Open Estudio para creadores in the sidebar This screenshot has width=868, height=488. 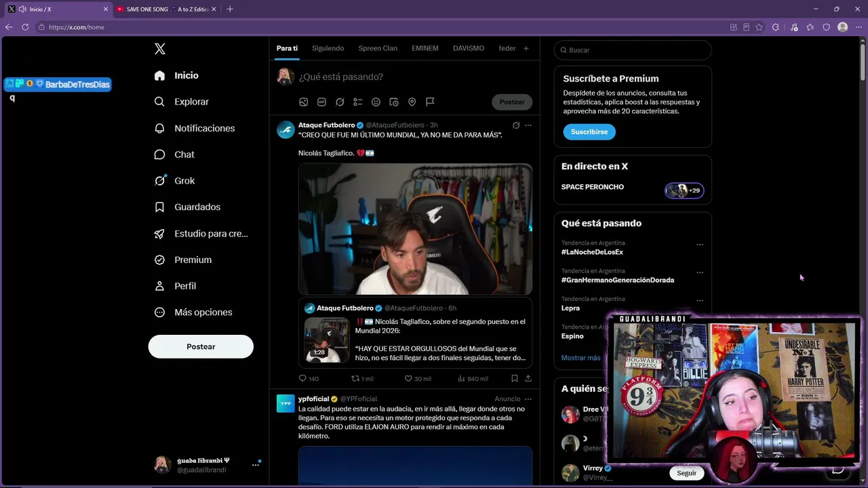coord(201,234)
